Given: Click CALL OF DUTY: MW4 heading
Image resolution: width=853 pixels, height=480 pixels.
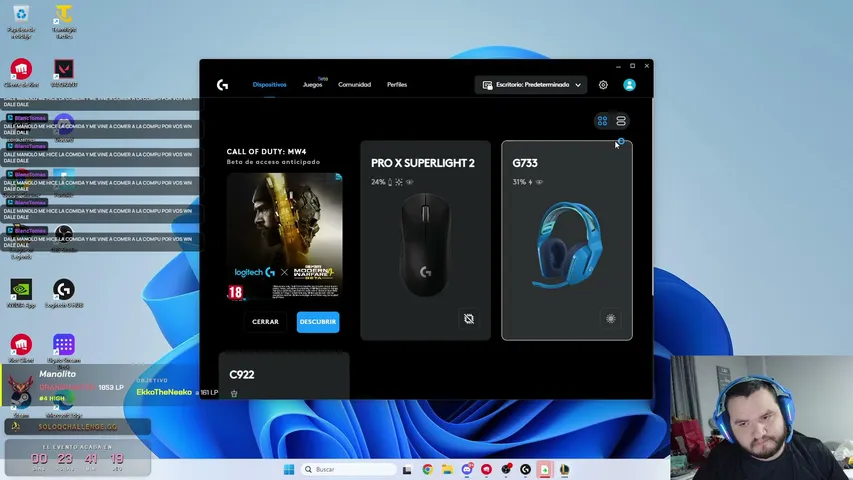Looking at the screenshot, I should [x=266, y=152].
